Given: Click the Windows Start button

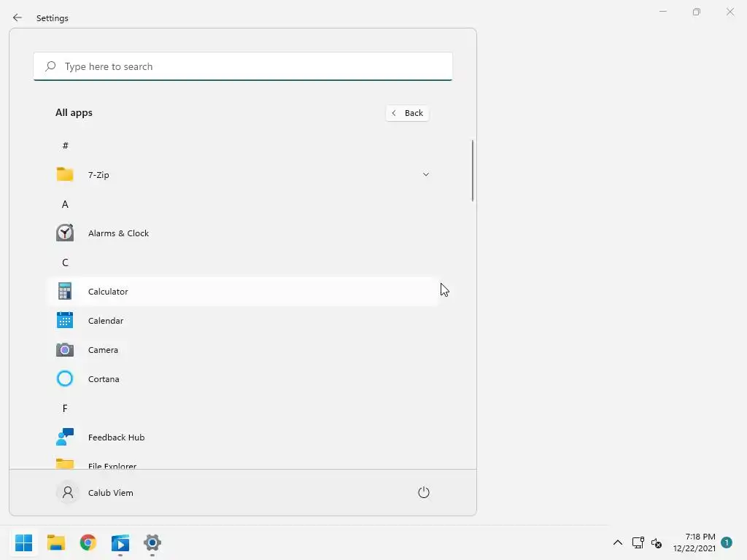Looking at the screenshot, I should click(x=24, y=542).
